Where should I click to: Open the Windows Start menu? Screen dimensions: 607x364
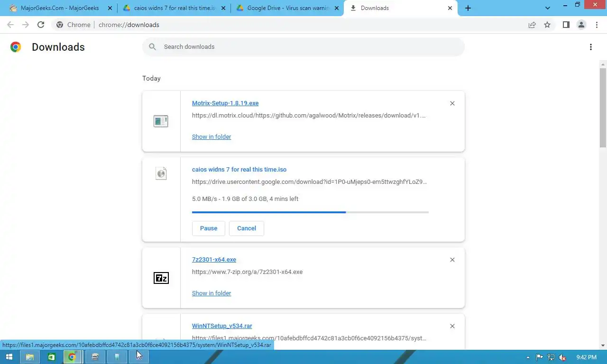(9, 357)
